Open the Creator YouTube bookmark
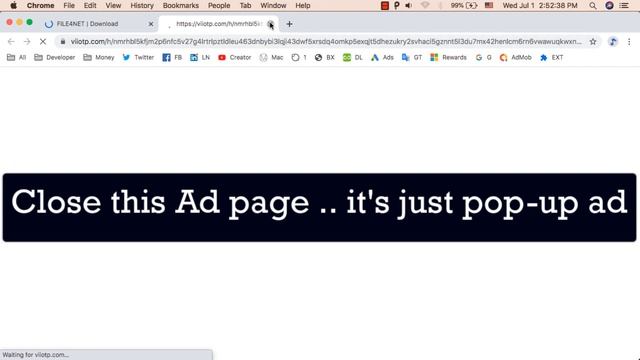 (x=235, y=58)
